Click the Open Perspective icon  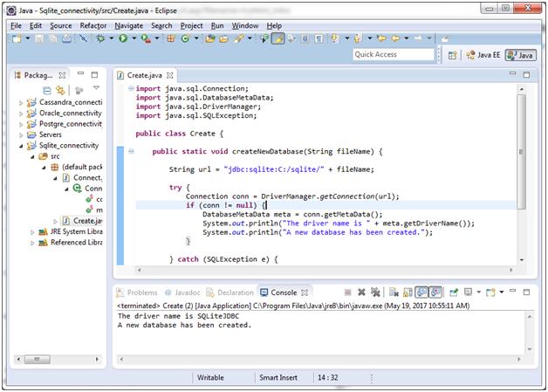point(453,55)
